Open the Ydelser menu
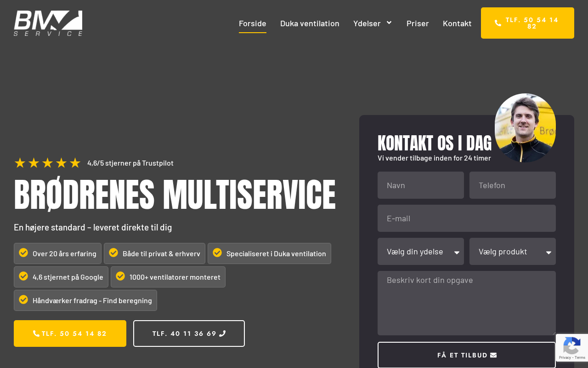 373,23
